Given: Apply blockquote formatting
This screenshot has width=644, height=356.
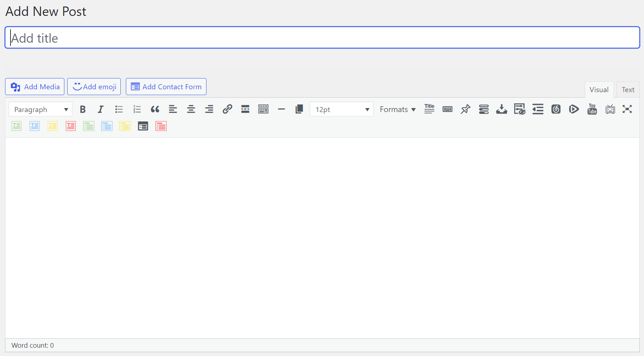Looking at the screenshot, I should (x=155, y=109).
